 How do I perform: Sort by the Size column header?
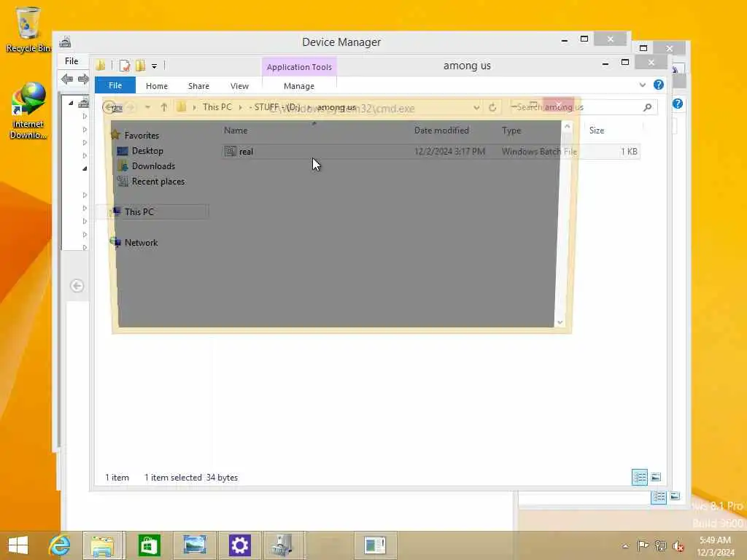tap(597, 131)
